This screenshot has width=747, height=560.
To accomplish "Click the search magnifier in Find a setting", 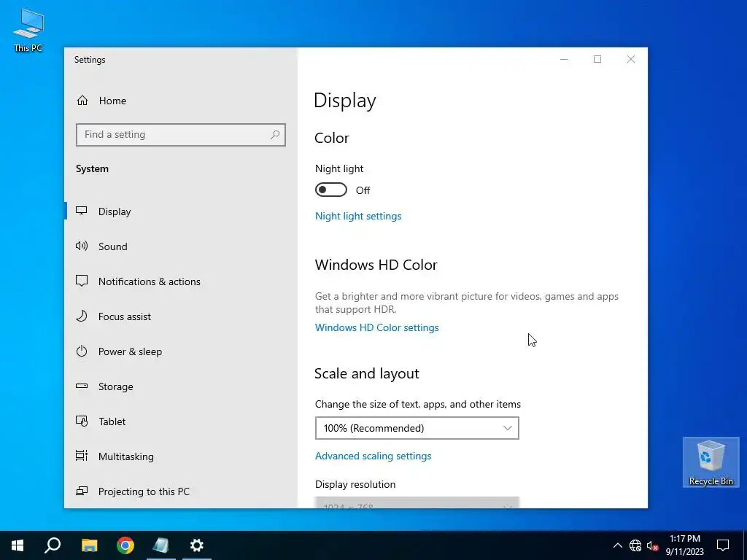I will (275, 135).
